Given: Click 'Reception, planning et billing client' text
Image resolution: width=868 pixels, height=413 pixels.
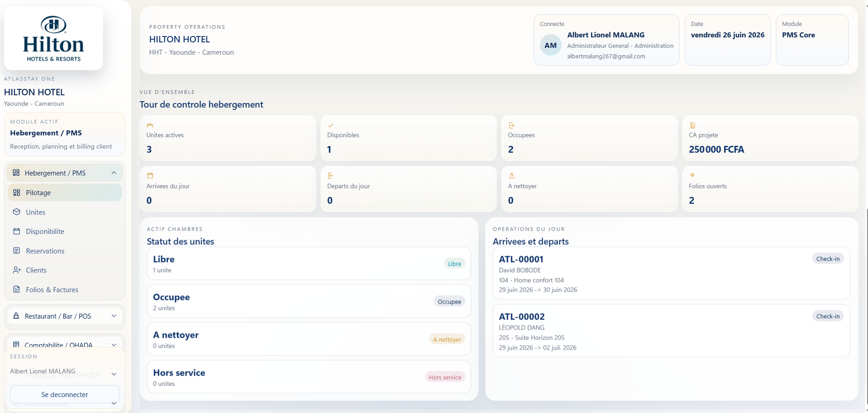Looking at the screenshot, I should coord(61,146).
